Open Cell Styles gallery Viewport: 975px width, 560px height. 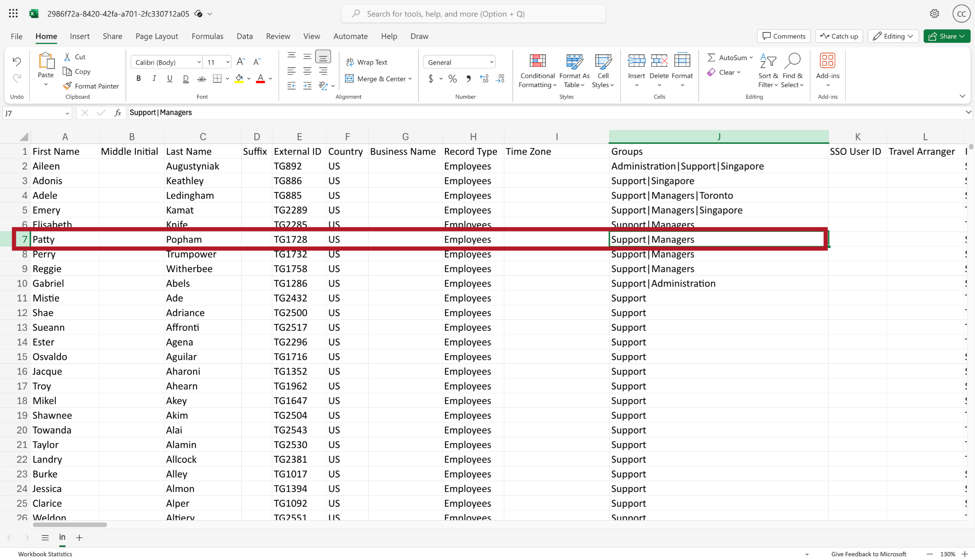pos(603,71)
